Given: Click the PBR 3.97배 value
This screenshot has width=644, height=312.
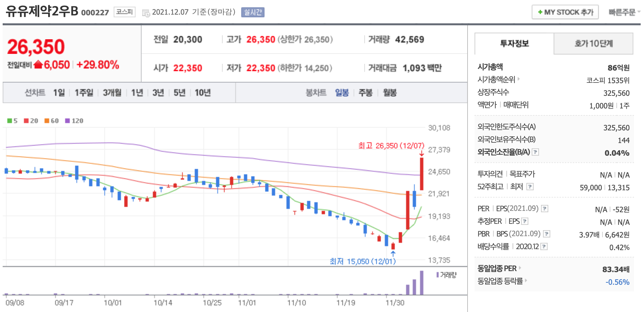Looking at the screenshot, I should 589,235.
